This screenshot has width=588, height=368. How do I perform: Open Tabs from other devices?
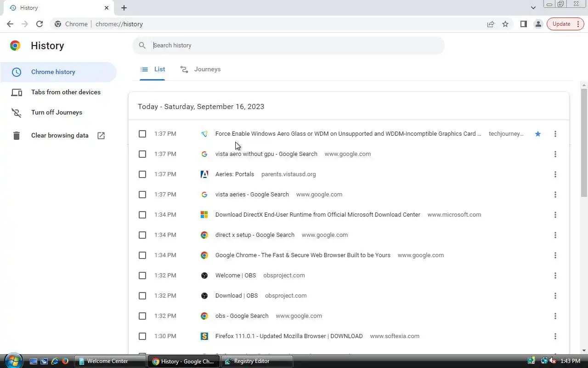tap(58, 92)
